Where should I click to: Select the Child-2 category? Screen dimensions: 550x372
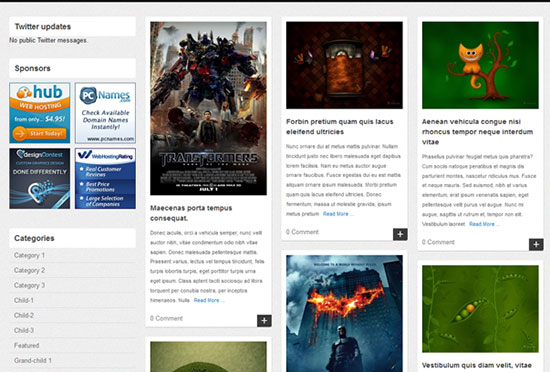click(x=24, y=315)
